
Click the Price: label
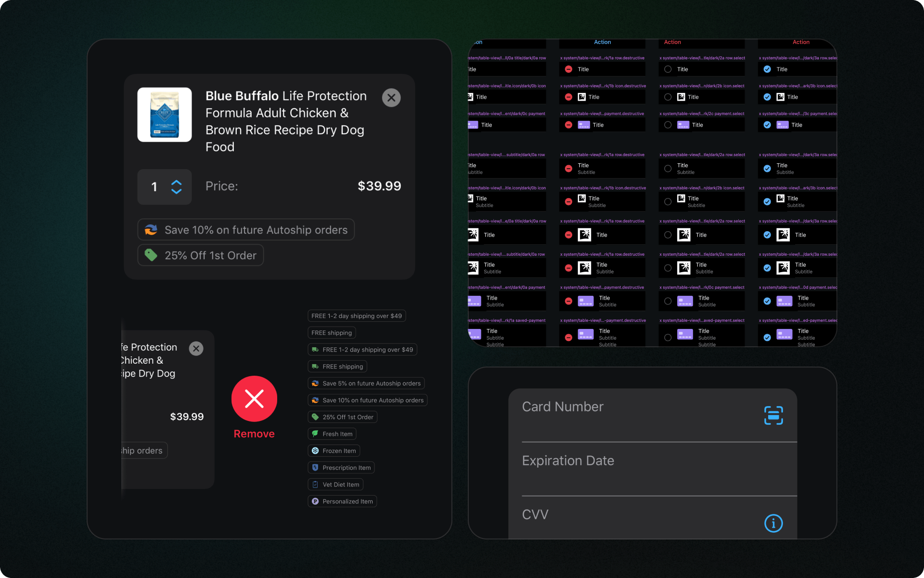click(x=222, y=186)
